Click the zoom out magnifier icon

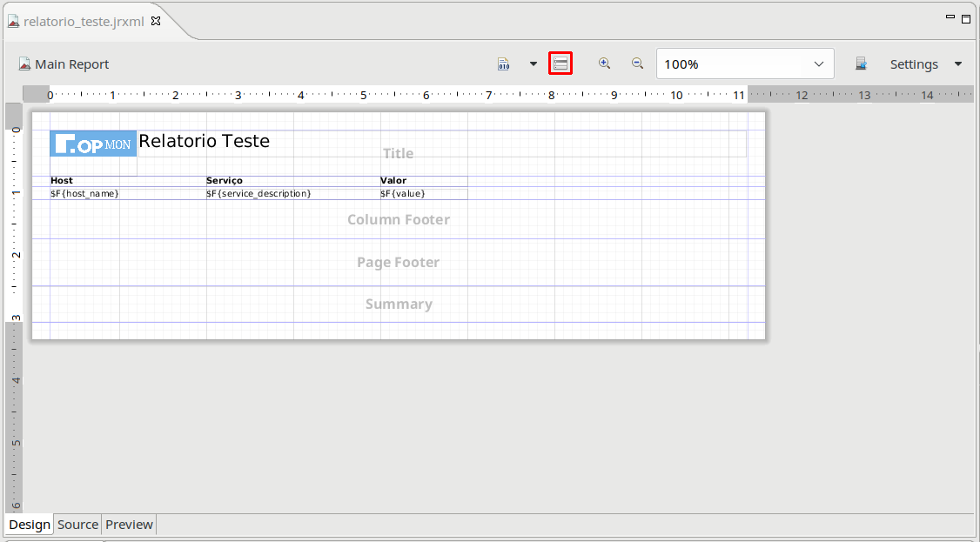[637, 64]
